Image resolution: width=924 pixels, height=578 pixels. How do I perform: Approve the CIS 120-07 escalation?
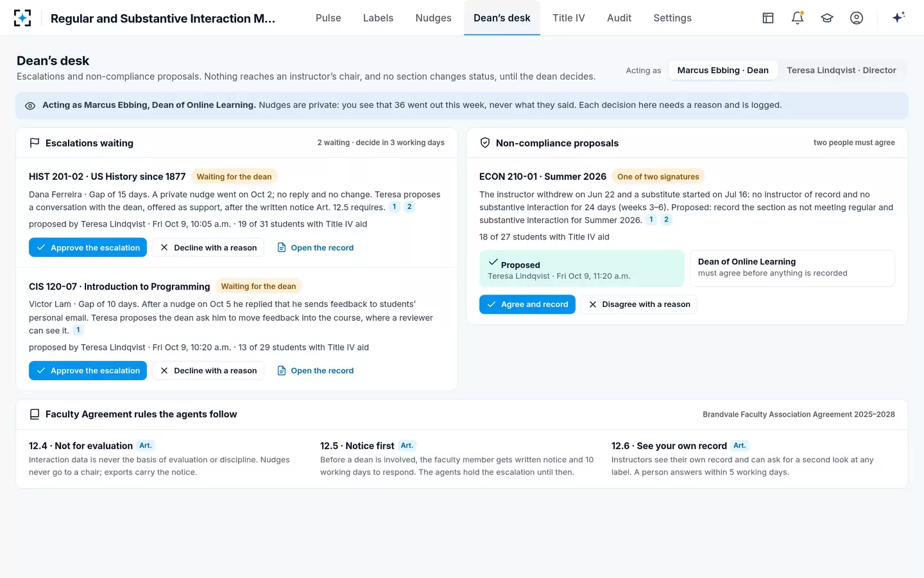coord(88,371)
